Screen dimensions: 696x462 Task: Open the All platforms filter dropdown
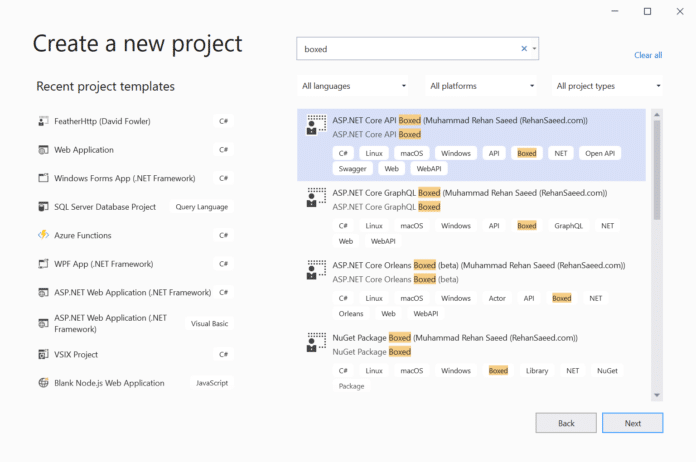tap(481, 86)
